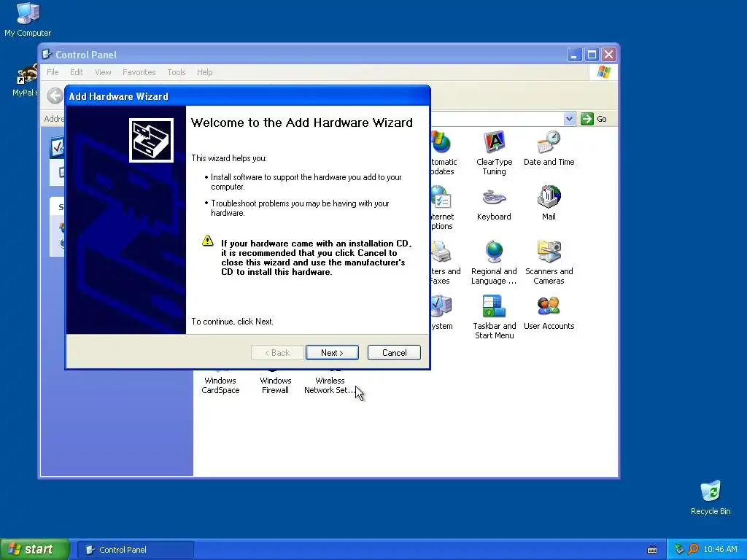Open Scanners and Cameras icon
The height and width of the screenshot is (560, 747).
(x=549, y=262)
